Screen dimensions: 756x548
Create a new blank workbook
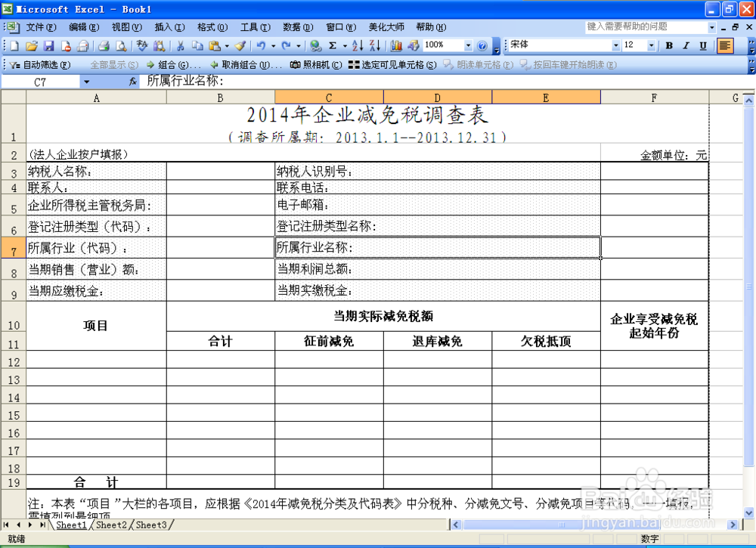(x=14, y=46)
